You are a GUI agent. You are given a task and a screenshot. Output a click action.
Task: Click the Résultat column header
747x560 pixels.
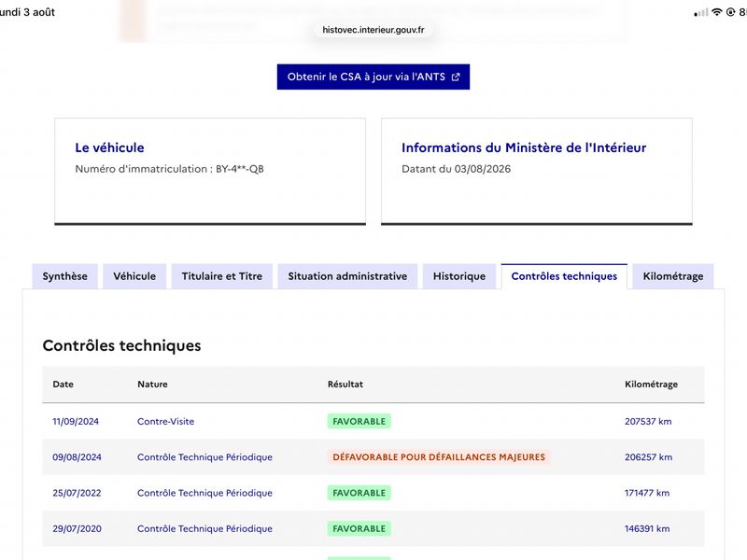pos(345,385)
